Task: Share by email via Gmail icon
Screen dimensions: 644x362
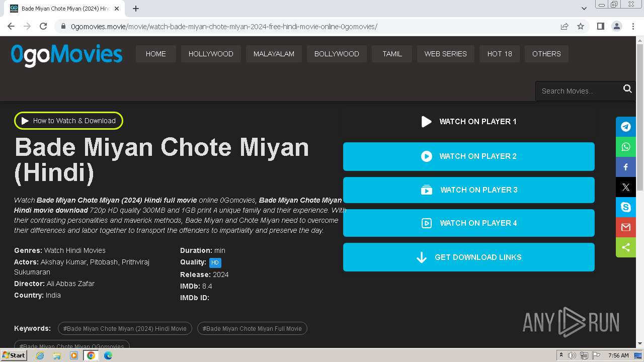Action: click(x=626, y=227)
